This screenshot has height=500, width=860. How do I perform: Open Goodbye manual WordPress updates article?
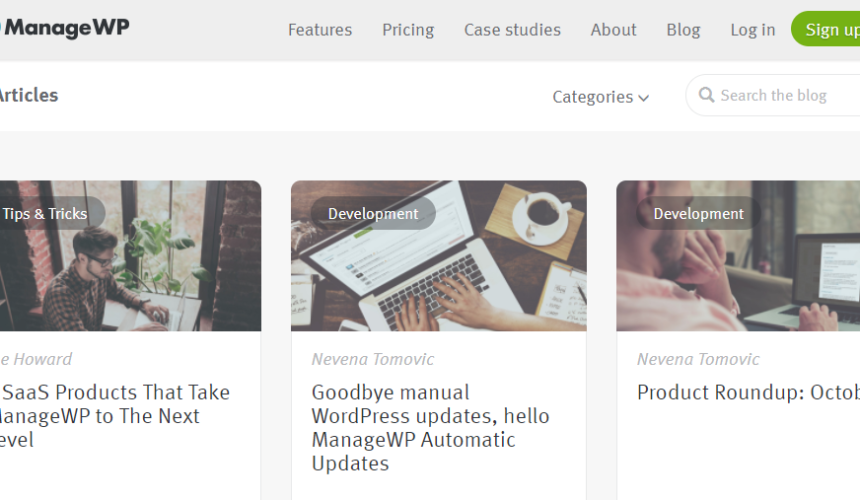coord(431,428)
